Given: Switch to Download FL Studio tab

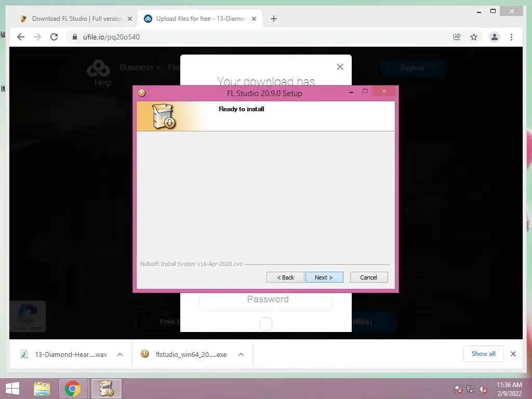Looking at the screenshot, I should pos(76,19).
